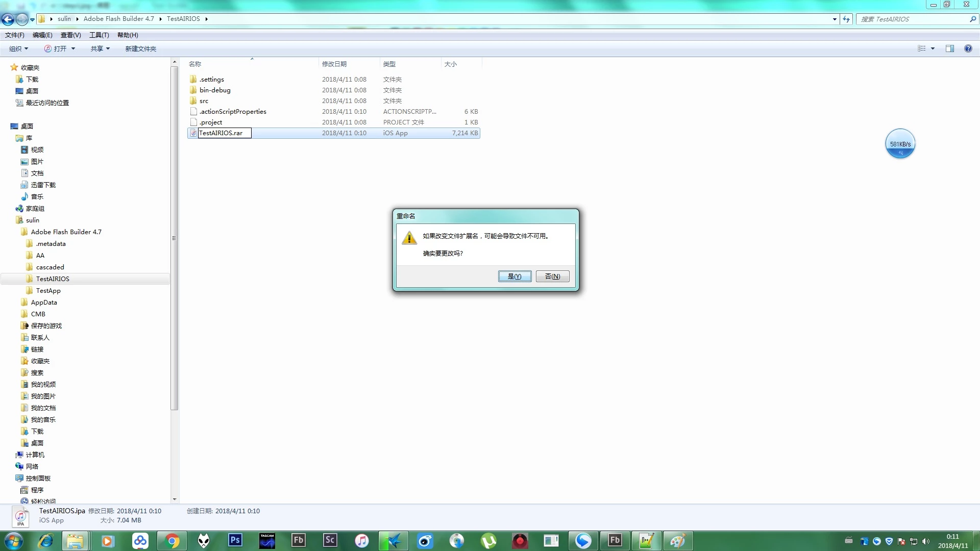Click the explorer help question mark icon
980x551 pixels.
(968, 48)
